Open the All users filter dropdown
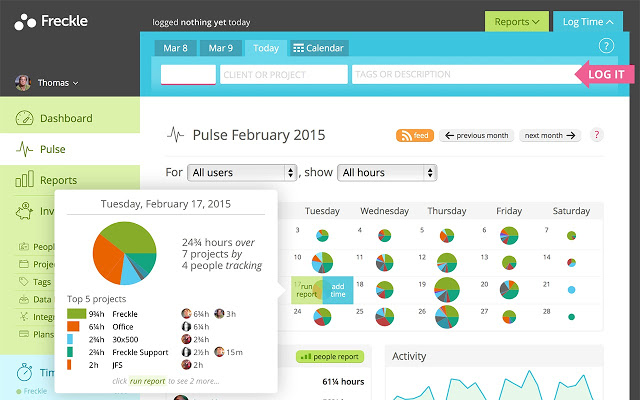 click(x=242, y=173)
